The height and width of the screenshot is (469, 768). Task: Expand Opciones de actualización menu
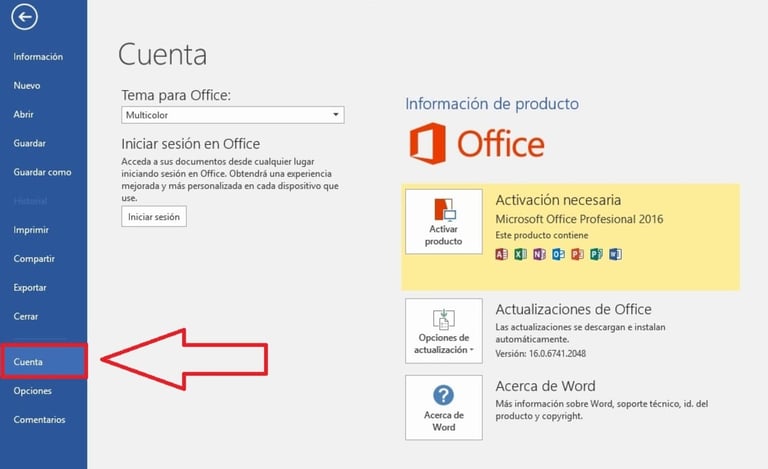(x=444, y=331)
